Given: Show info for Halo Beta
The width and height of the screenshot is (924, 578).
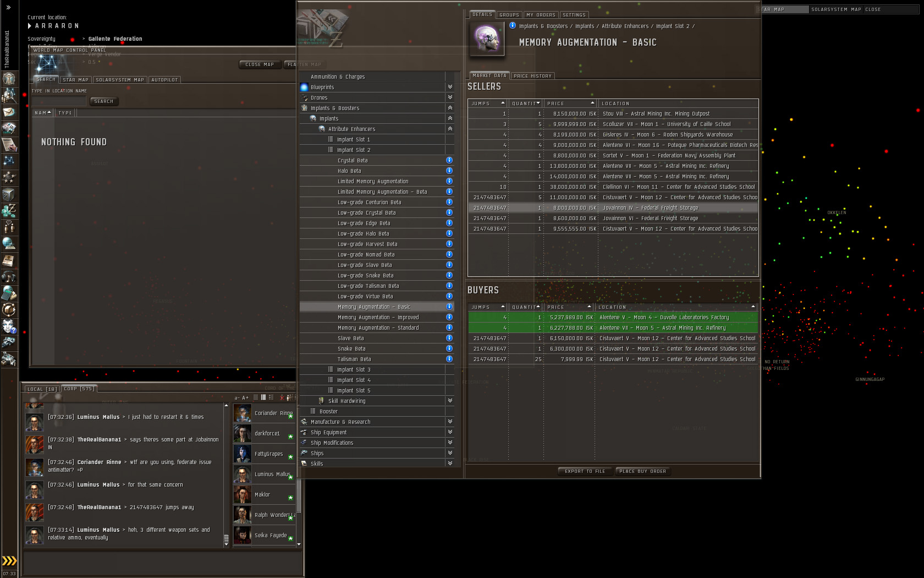Looking at the screenshot, I should [449, 171].
